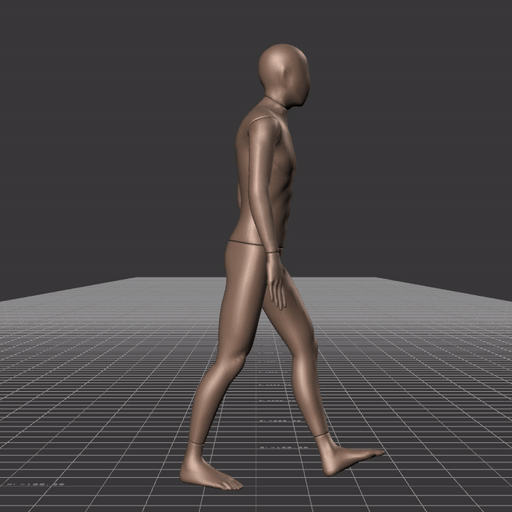
Task: Select the mannequin's visible hand
Action: coord(277,281)
